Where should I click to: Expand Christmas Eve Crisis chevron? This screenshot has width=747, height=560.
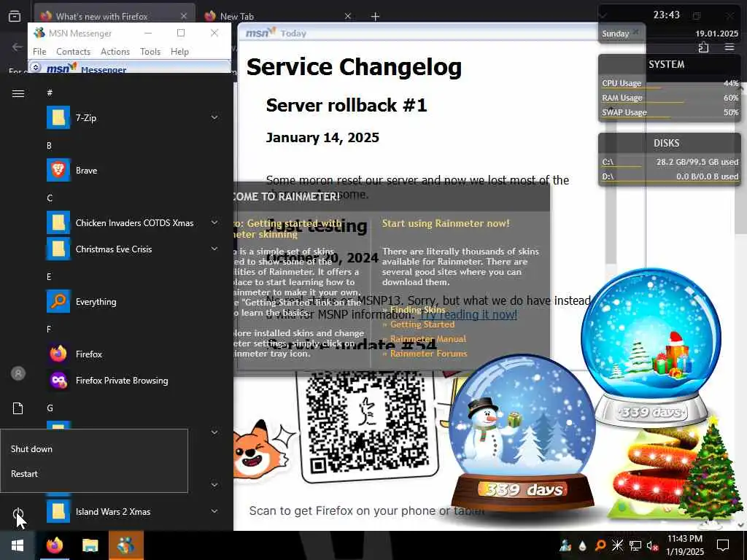click(x=214, y=249)
